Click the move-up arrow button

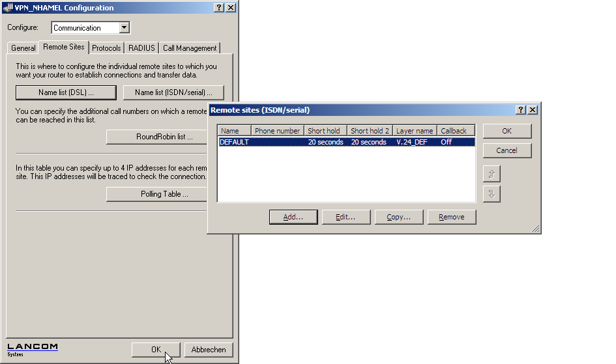[x=491, y=174]
